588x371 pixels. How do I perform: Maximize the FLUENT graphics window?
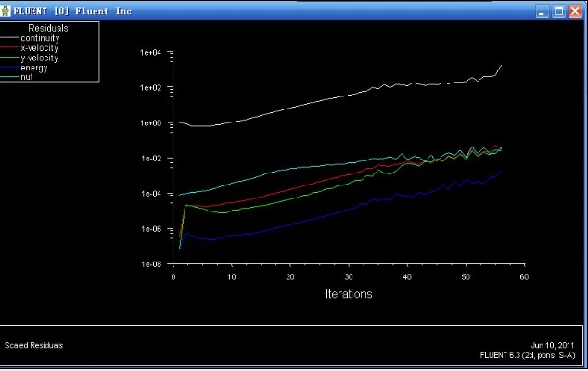pyautogui.click(x=559, y=11)
